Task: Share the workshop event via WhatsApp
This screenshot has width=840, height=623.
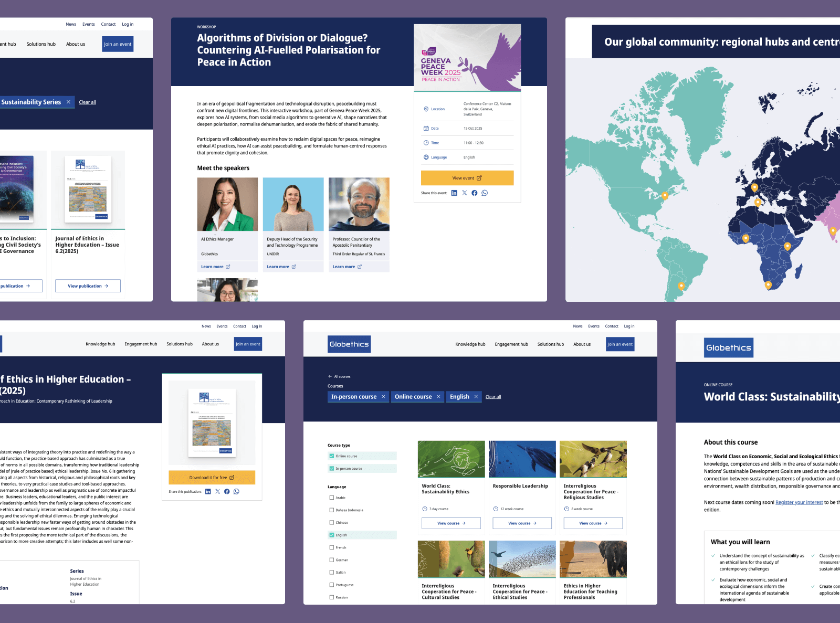Action: (484, 193)
